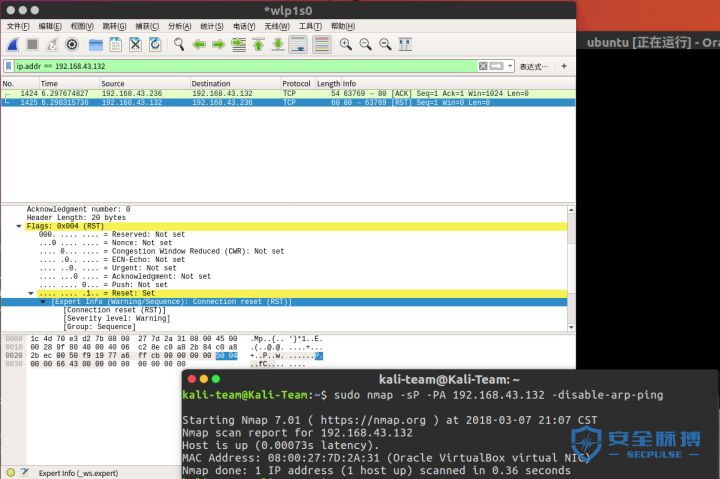Select 'Acknowledgment number: 0' line

coord(78,209)
